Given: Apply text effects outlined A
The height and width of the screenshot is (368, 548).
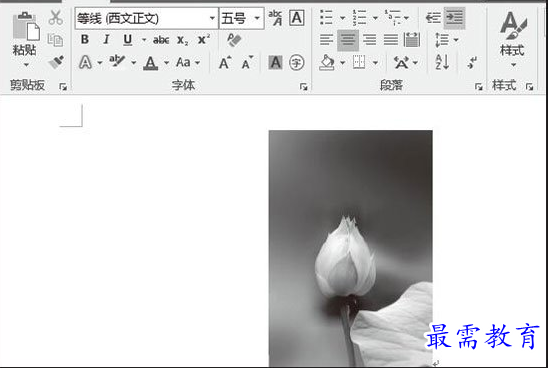Looking at the screenshot, I should [86, 63].
